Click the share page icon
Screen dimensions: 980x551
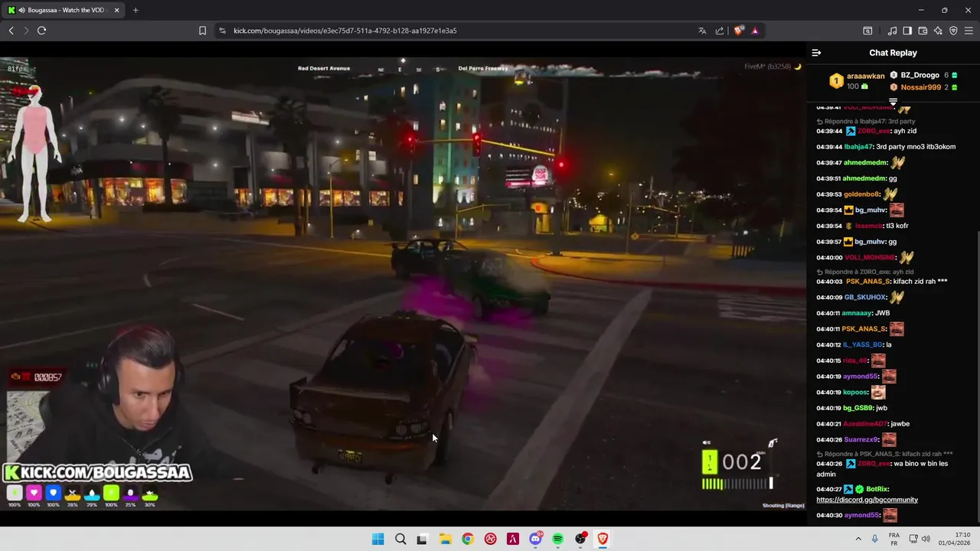(720, 31)
